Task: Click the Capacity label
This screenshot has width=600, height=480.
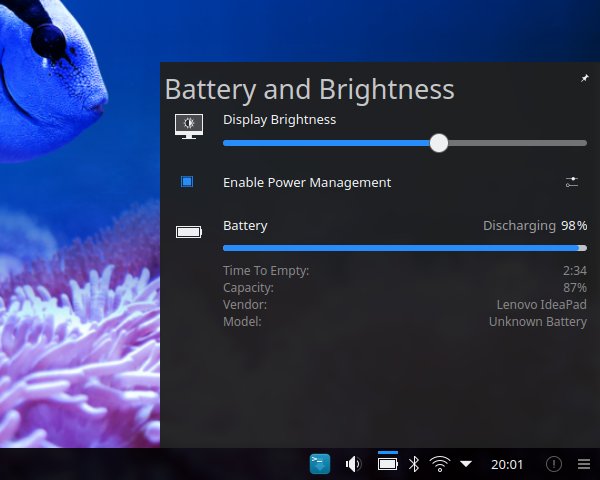Action: click(248, 288)
